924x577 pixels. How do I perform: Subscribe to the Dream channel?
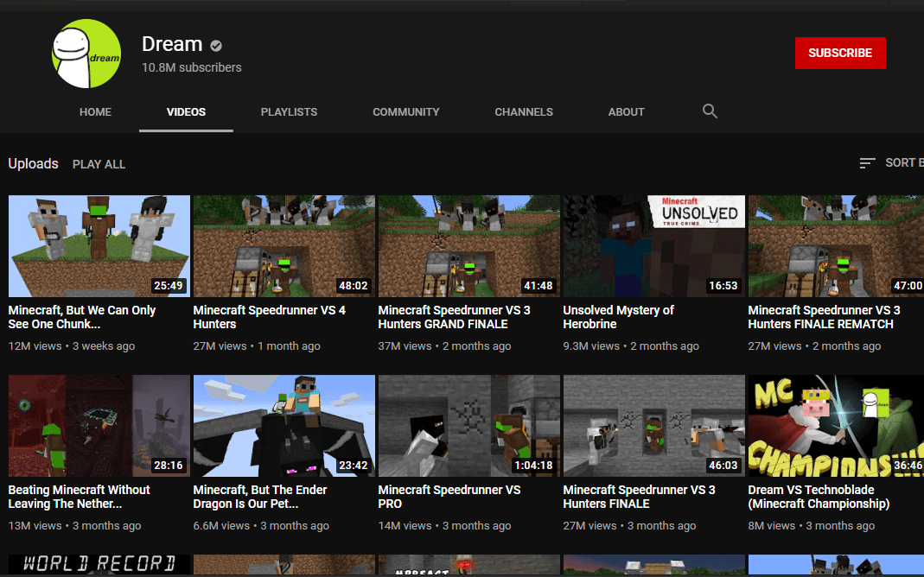[840, 53]
